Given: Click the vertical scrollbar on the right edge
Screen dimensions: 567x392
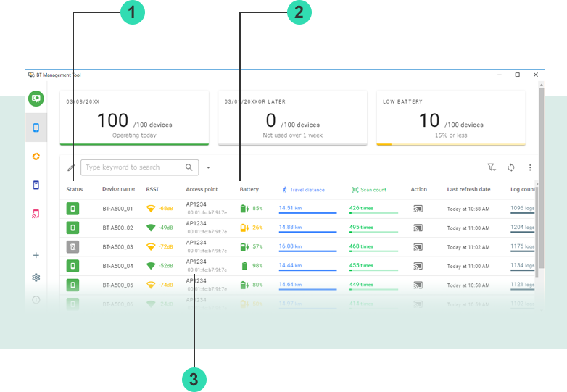Looking at the screenshot, I should point(541,181).
